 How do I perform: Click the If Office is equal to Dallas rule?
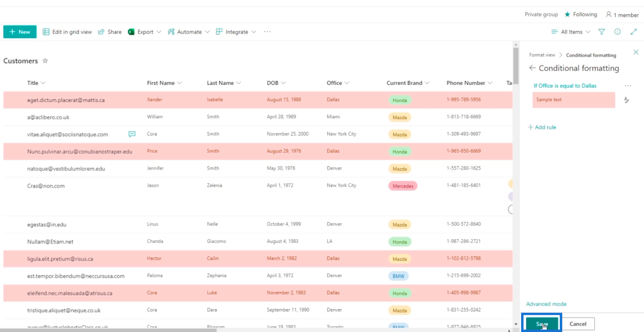(x=565, y=86)
